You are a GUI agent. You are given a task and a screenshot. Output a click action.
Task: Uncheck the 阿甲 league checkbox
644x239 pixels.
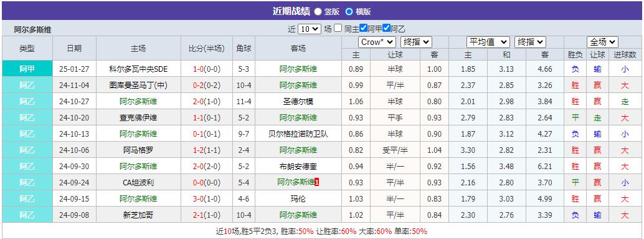363,28
